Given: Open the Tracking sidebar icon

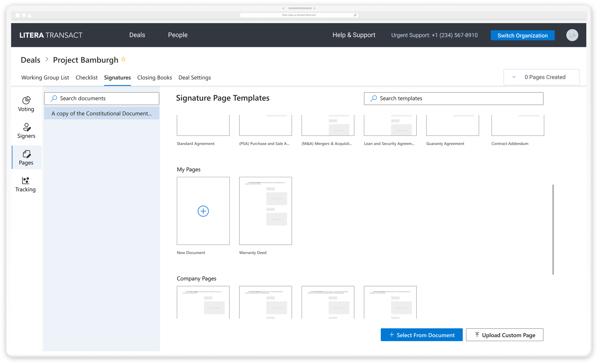Looking at the screenshot, I should (x=26, y=184).
